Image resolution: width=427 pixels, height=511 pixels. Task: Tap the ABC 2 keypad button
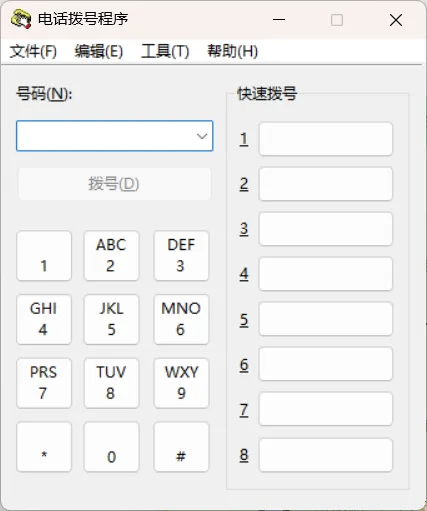111,256
